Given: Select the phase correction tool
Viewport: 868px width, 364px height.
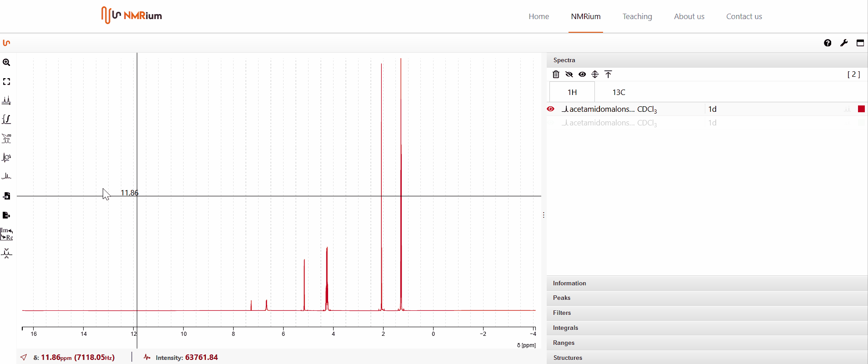Looking at the screenshot, I should pos(6,158).
